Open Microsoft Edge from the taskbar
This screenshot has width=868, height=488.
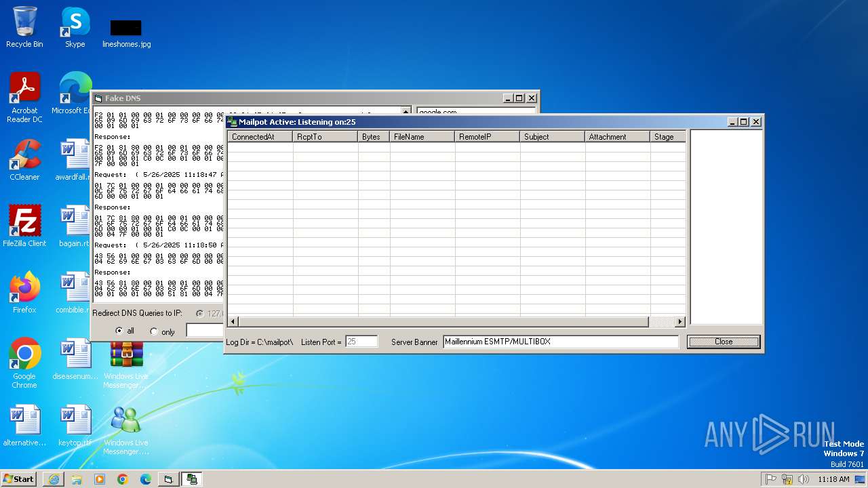coord(146,479)
